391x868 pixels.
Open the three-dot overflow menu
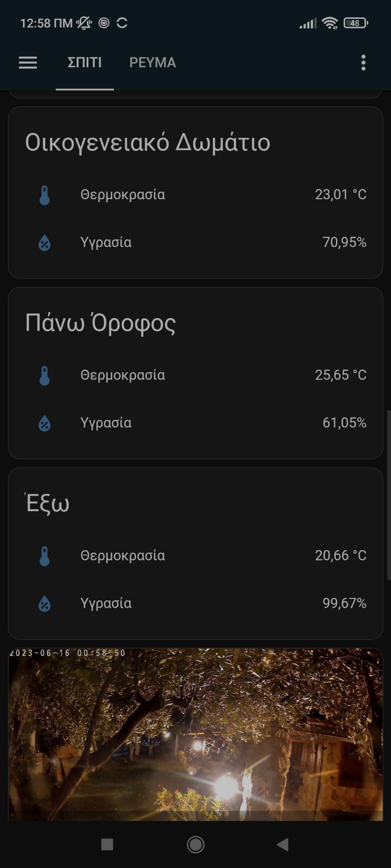click(363, 63)
